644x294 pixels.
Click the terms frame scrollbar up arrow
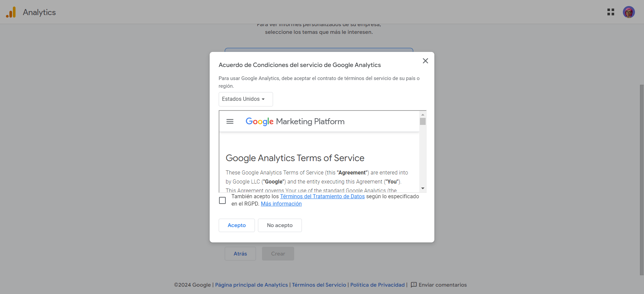tap(423, 115)
